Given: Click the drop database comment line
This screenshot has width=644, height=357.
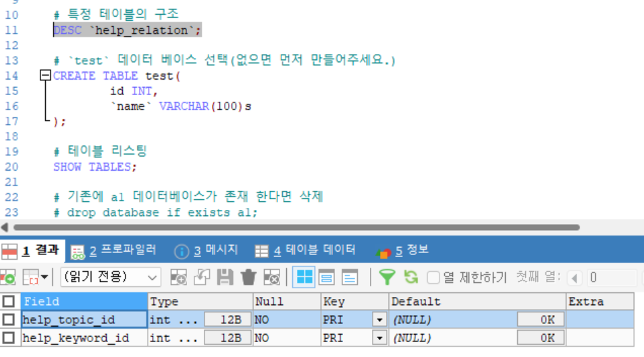Looking at the screenshot, I should click(x=156, y=213).
